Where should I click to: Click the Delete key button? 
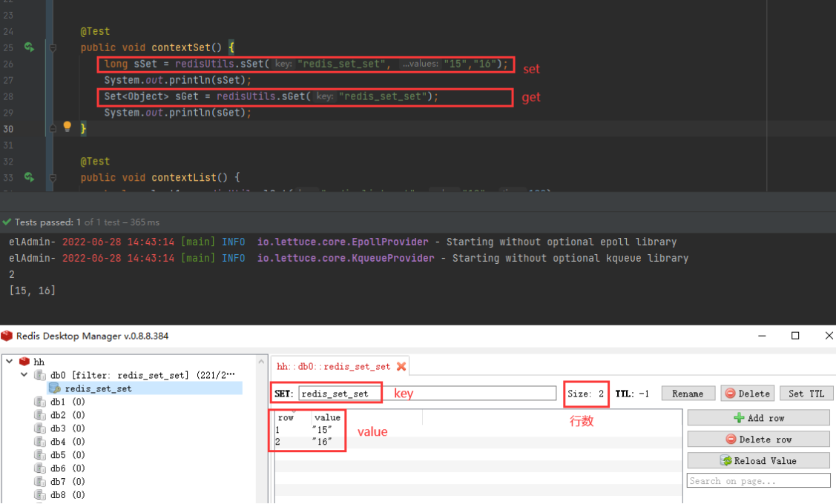tap(748, 394)
